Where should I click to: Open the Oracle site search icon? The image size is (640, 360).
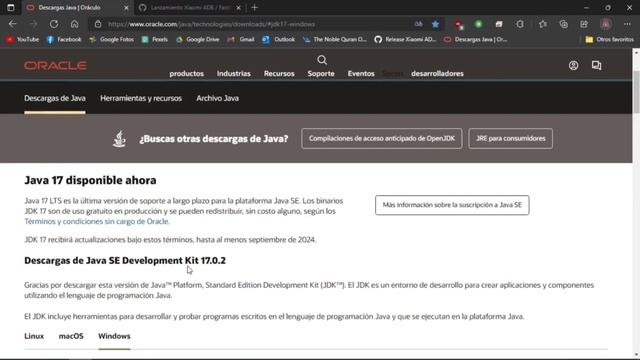click(322, 60)
